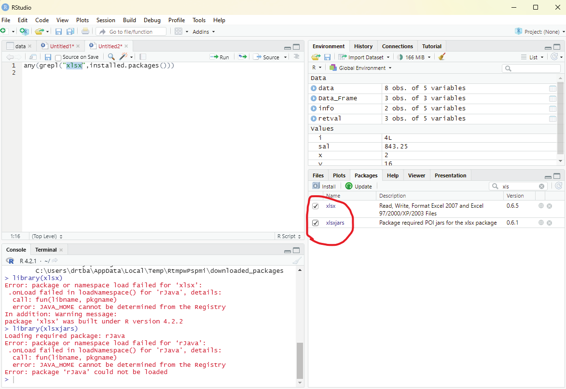
Task: Open the 166 MiB memory usage dropdown
Action: [x=414, y=57]
